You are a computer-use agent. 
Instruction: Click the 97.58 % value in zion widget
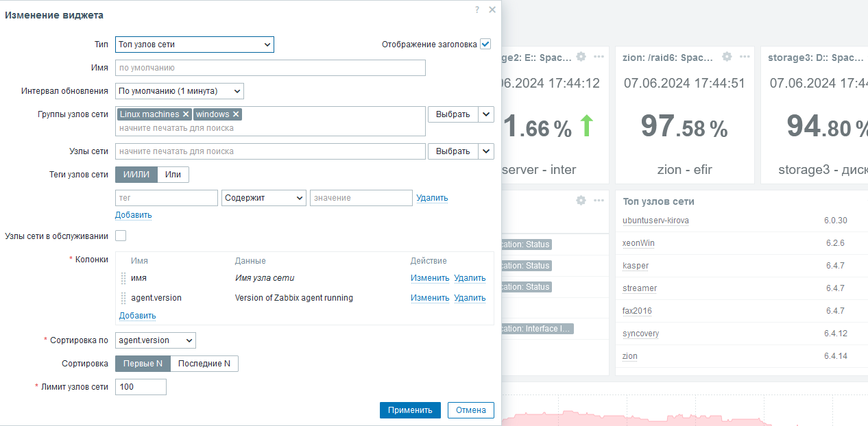click(x=684, y=127)
